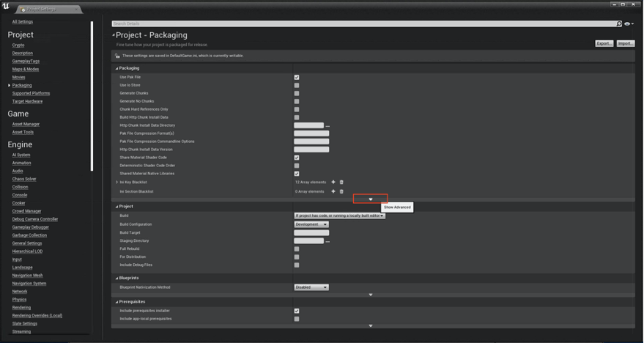Delete all Ini Key Blacklist elements
This screenshot has height=343, width=644.
(341, 182)
